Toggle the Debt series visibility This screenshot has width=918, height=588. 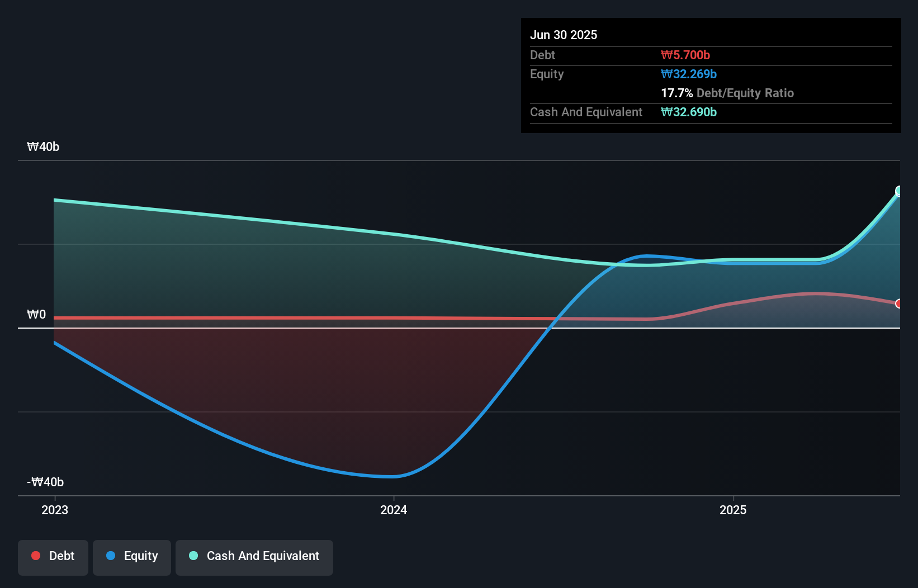[53, 557]
